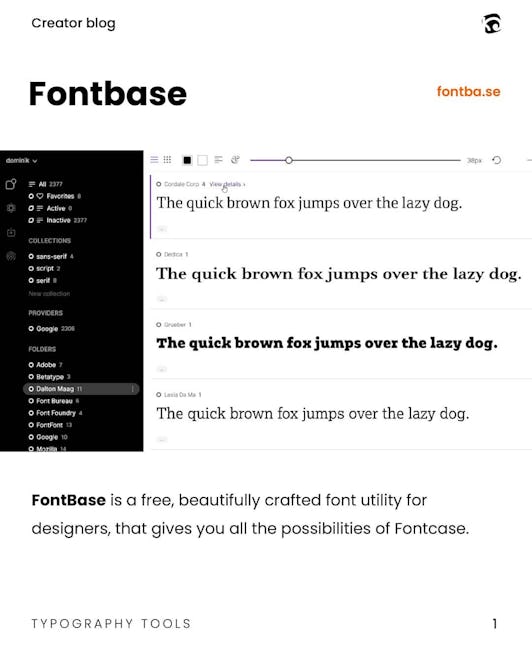The width and height of the screenshot is (532, 650).
Task: Click the new collection sidebar icon
Action: 11,184
